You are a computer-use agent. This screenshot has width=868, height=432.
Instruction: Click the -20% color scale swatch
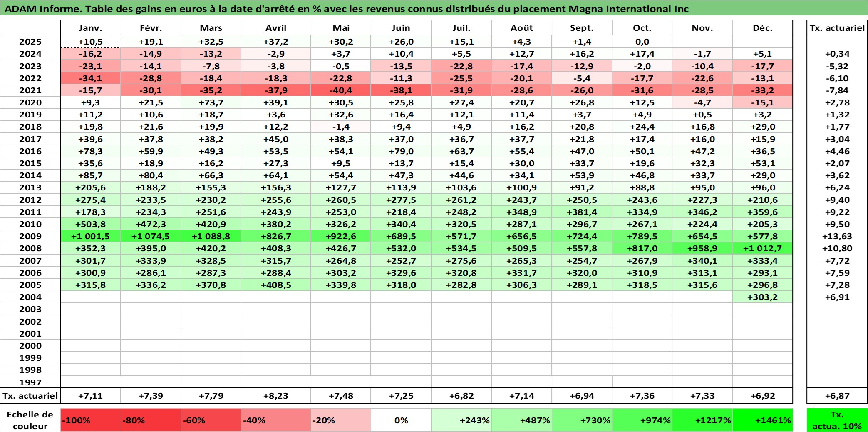pos(341,420)
